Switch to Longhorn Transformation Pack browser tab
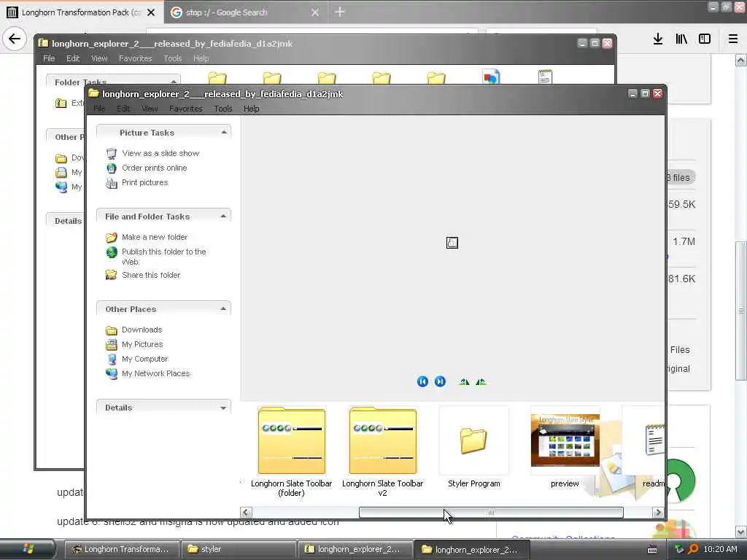This screenshot has height=560, width=747. (81, 12)
